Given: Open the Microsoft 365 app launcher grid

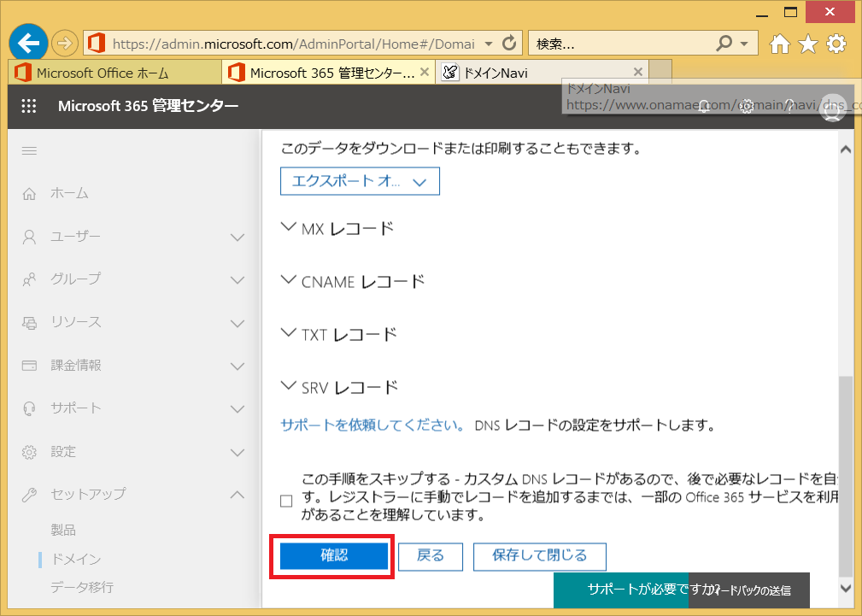Looking at the screenshot, I should (28, 106).
